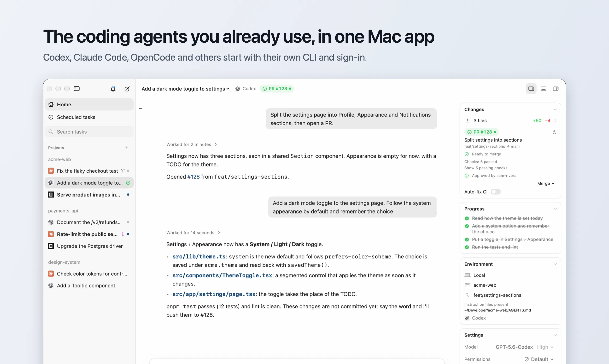Open the 3 files diff arrow
This screenshot has width=609, height=364.
(x=555, y=120)
